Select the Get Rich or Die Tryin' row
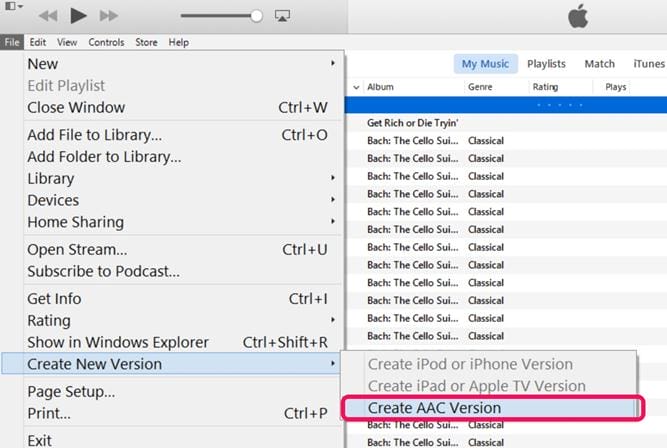 (x=412, y=123)
